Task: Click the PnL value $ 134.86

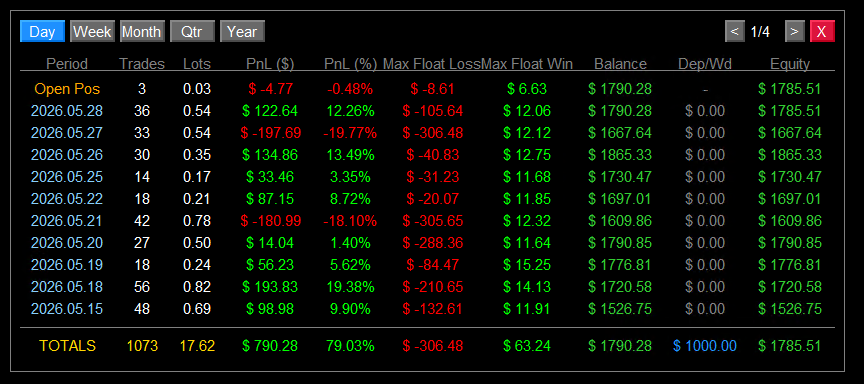Action: [x=270, y=155]
